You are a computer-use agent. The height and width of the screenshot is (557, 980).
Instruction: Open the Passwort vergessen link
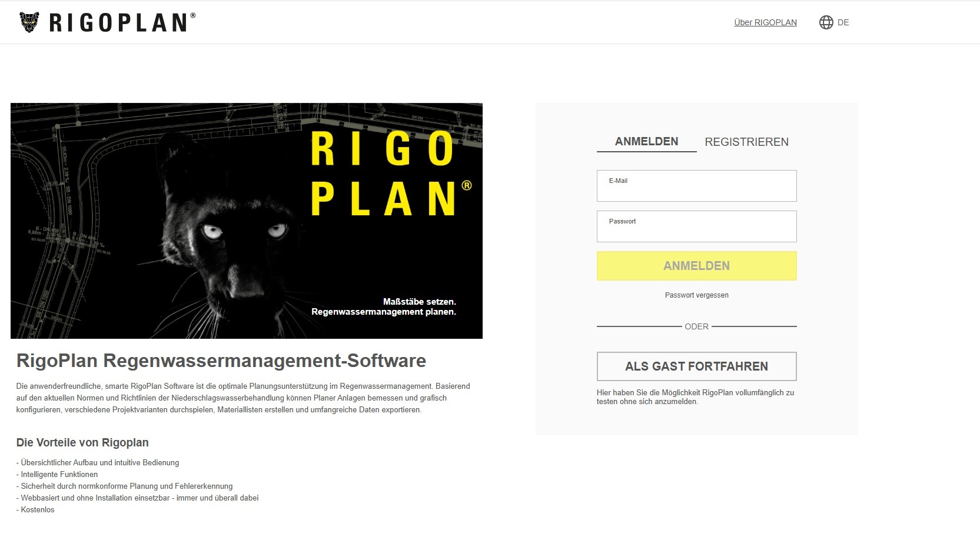696,295
